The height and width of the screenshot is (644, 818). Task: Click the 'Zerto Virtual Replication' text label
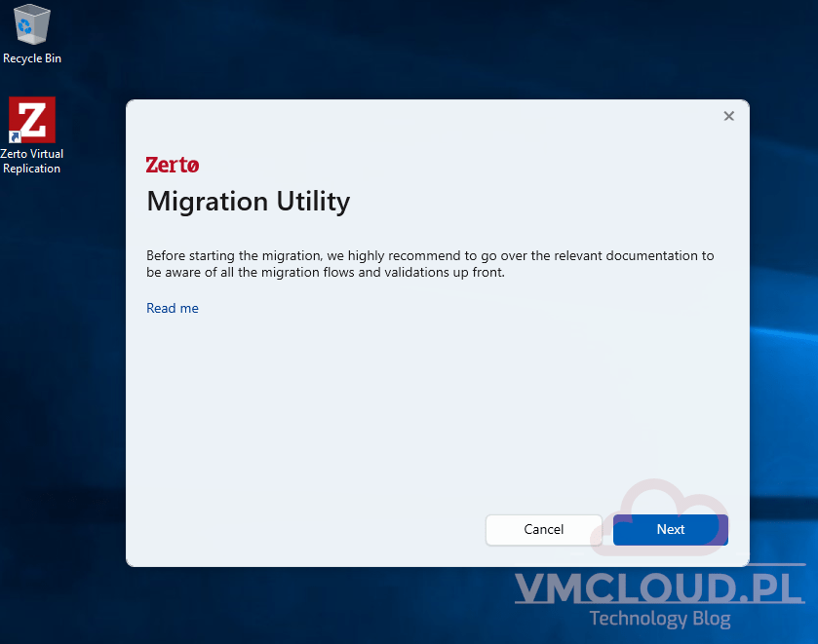[x=32, y=161]
